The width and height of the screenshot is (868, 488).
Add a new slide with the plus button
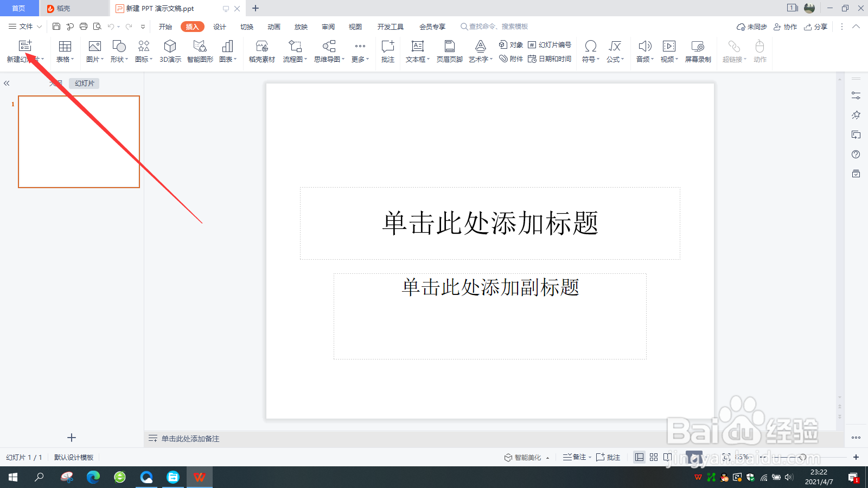(x=71, y=438)
